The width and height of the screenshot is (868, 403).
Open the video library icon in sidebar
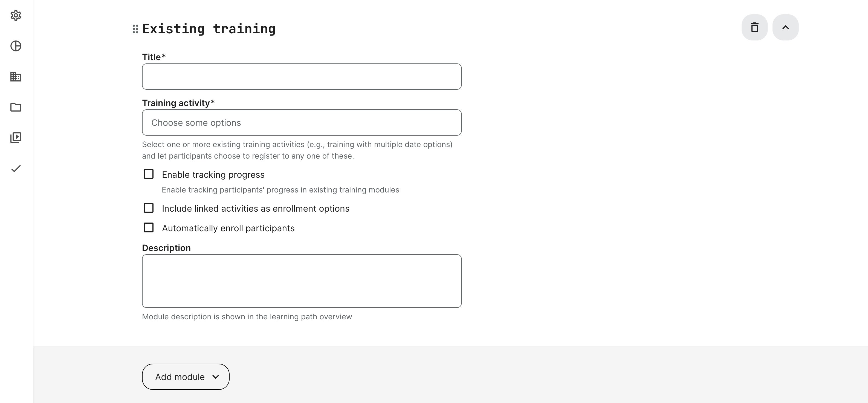click(x=16, y=138)
